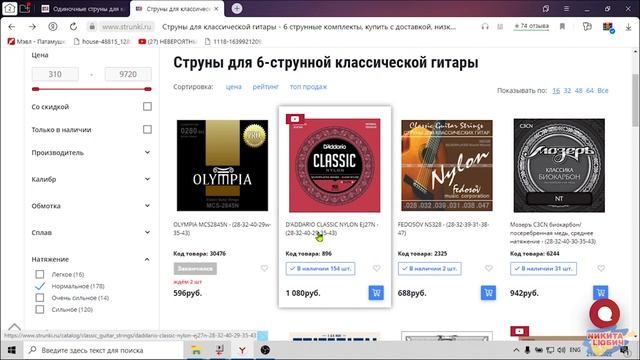Screen dimensions: 640x360
Task: Click the minimum price field '310'
Action: (55, 74)
